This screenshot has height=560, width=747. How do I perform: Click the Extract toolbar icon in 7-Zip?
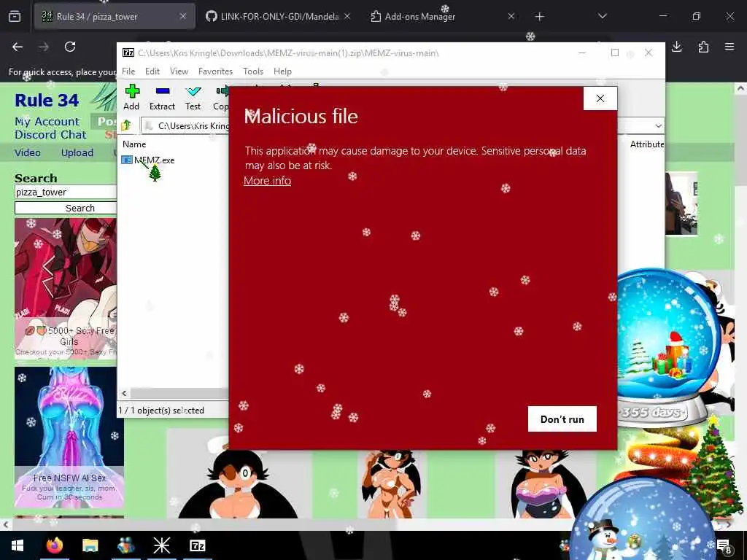click(x=162, y=97)
